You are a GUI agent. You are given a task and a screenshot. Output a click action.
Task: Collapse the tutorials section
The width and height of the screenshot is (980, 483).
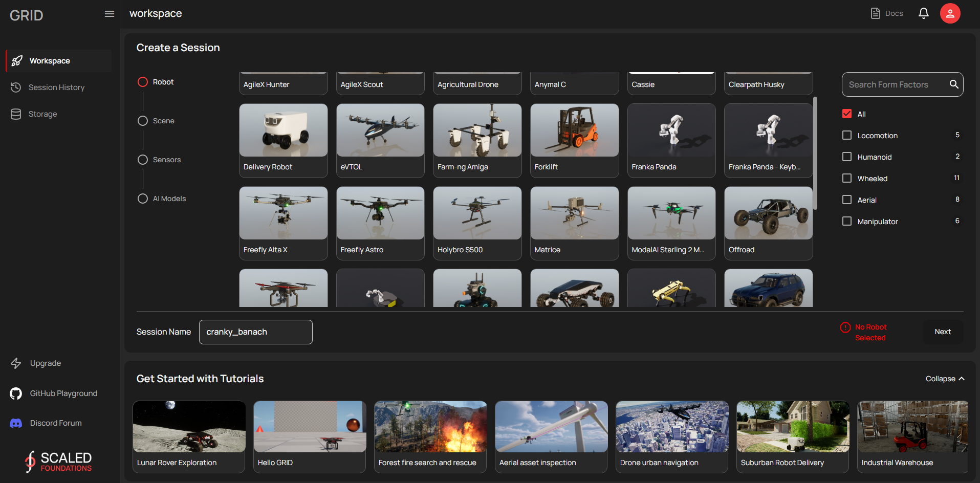pos(945,379)
